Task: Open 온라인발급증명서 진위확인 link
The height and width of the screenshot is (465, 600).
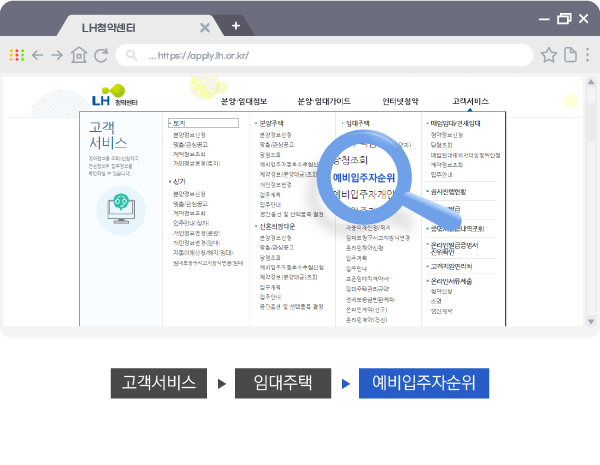Action: [x=454, y=248]
